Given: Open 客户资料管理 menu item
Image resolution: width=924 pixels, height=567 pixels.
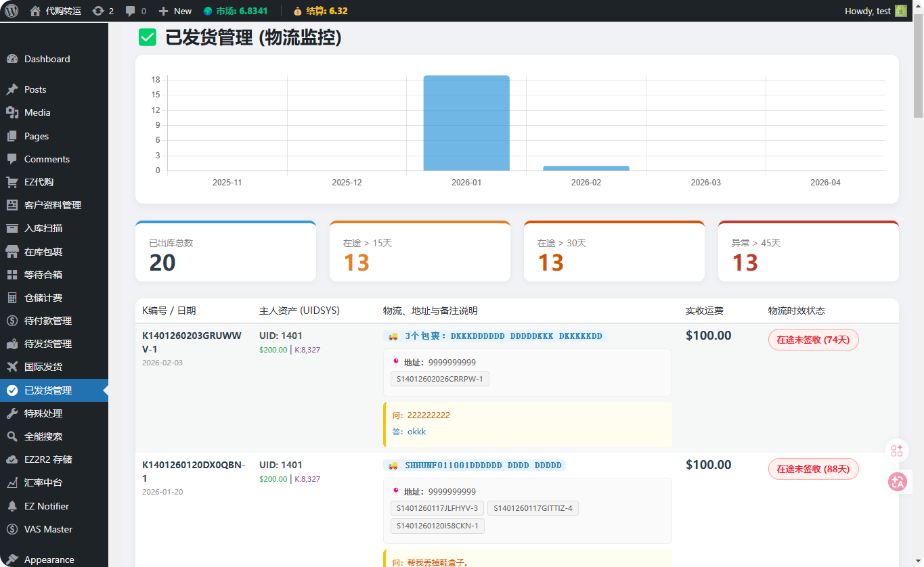Looking at the screenshot, I should [53, 205].
